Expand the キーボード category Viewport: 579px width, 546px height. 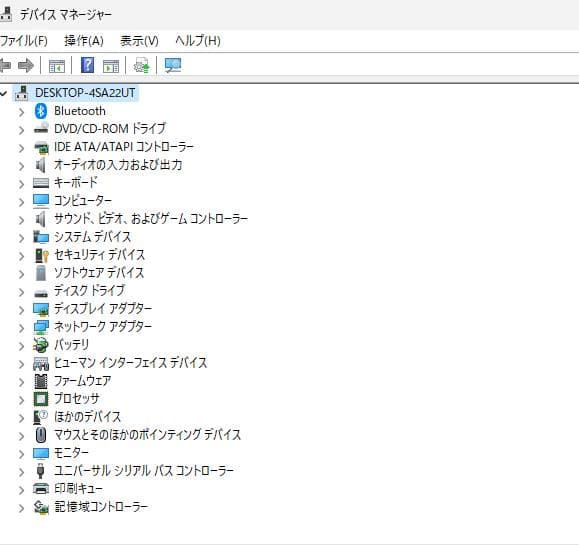pos(21,183)
